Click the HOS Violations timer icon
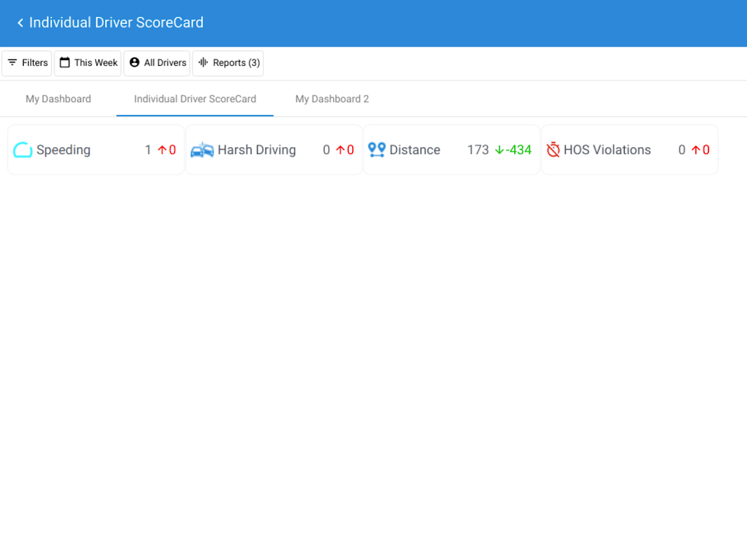The width and height of the screenshot is (747, 560). [553, 150]
